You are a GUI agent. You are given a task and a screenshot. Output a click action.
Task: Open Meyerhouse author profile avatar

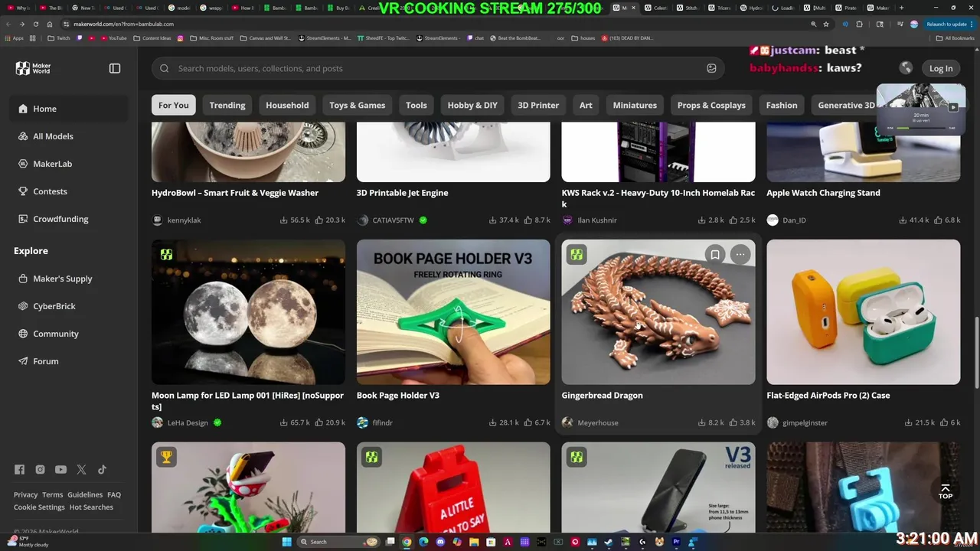567,422
